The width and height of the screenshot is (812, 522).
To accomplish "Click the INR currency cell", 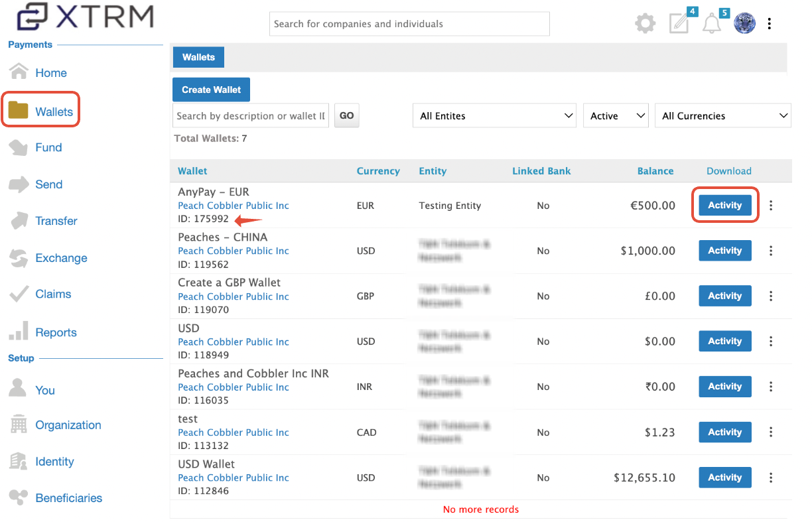I will coord(365,387).
